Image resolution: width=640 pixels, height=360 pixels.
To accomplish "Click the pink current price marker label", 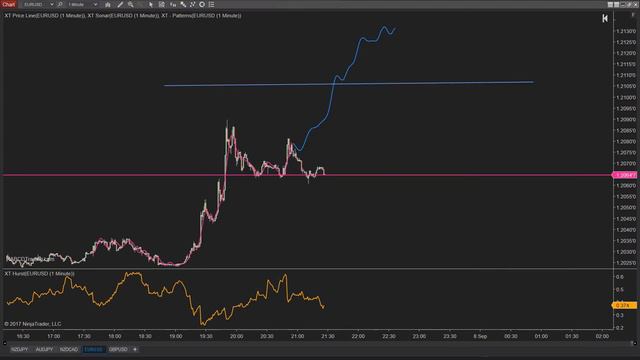I will (624, 175).
